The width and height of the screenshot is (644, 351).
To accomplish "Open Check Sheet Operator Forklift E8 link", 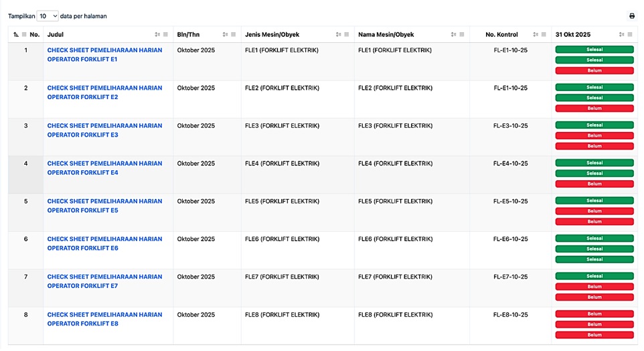I will point(104,319).
